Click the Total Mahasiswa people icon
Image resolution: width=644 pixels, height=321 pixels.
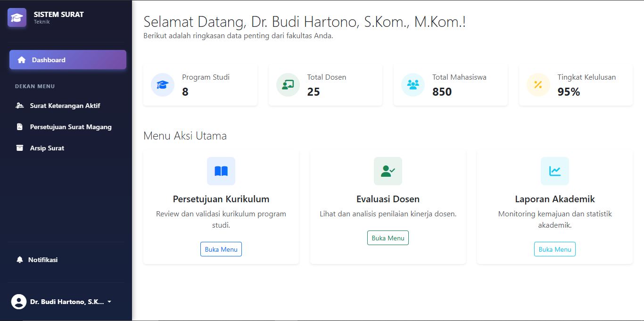(x=413, y=85)
